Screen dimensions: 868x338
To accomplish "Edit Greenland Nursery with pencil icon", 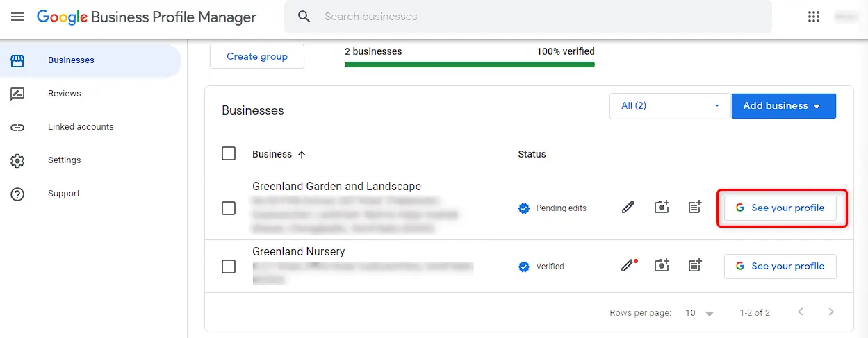I will coord(629,265).
